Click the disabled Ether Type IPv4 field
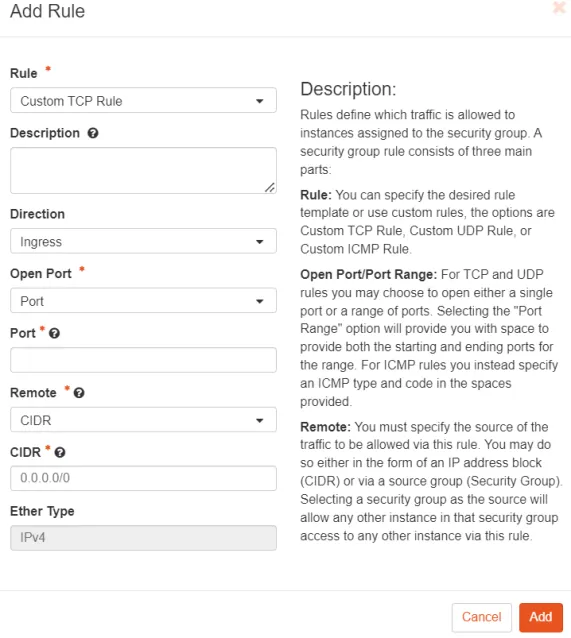 tap(143, 538)
